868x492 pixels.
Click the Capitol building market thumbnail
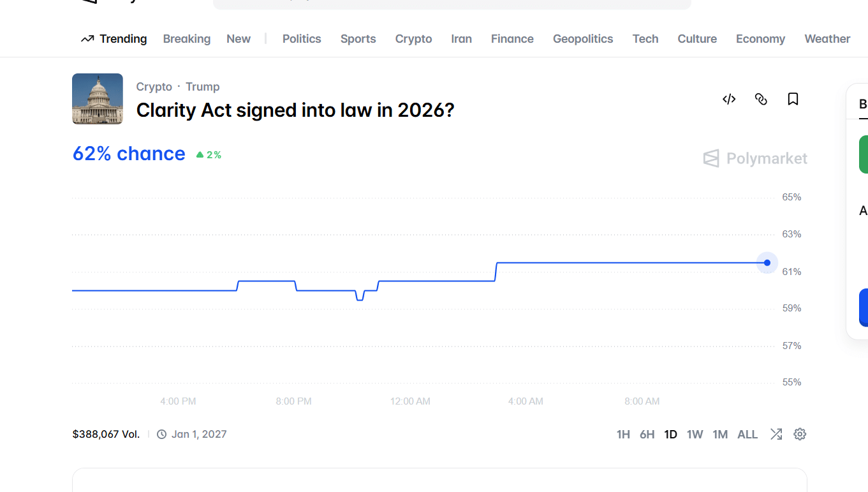(x=98, y=99)
